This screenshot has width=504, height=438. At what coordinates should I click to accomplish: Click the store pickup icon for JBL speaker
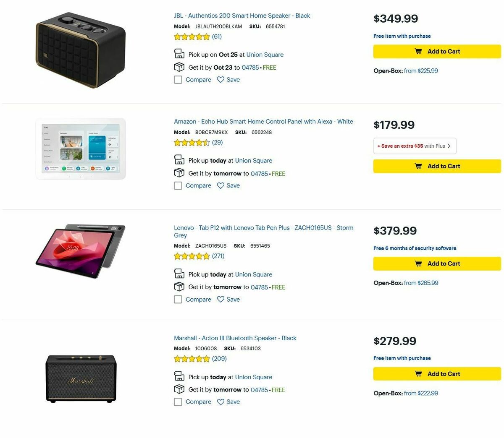(179, 54)
